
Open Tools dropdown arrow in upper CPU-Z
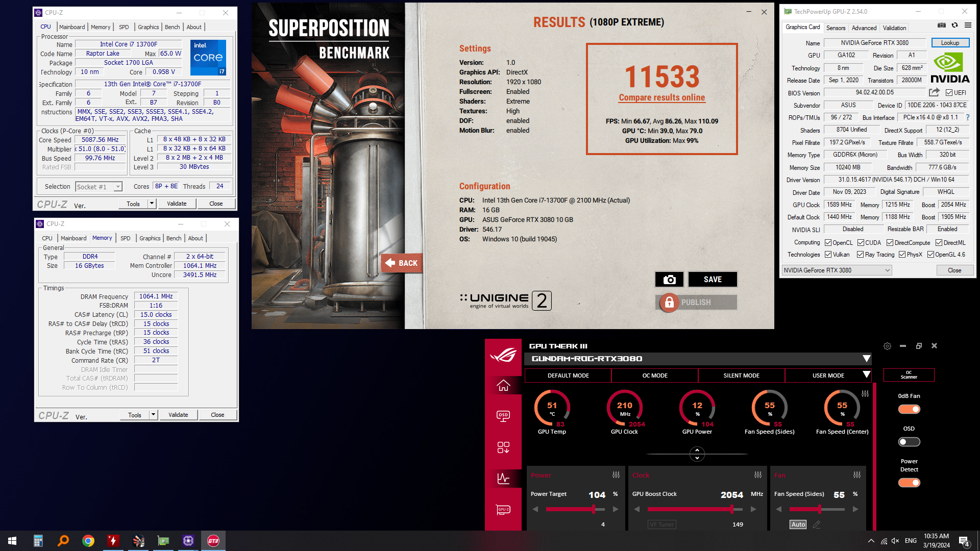152,204
